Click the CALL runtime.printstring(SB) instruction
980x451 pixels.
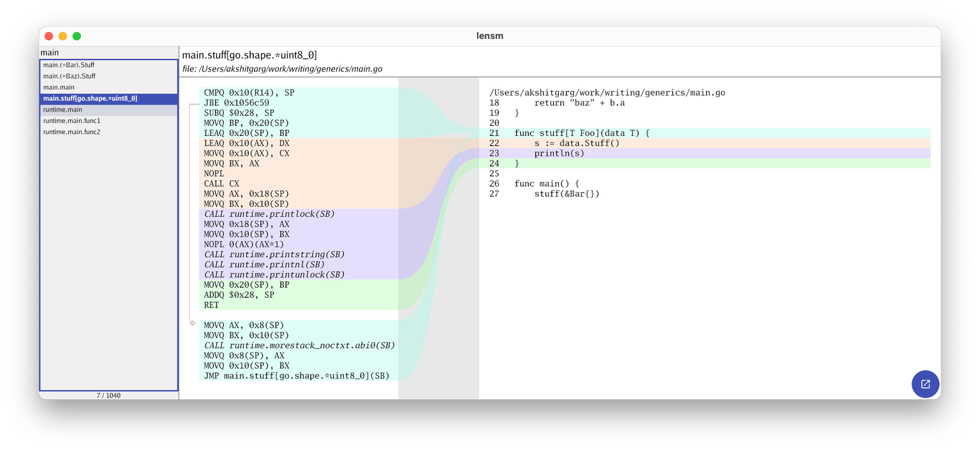274,255
